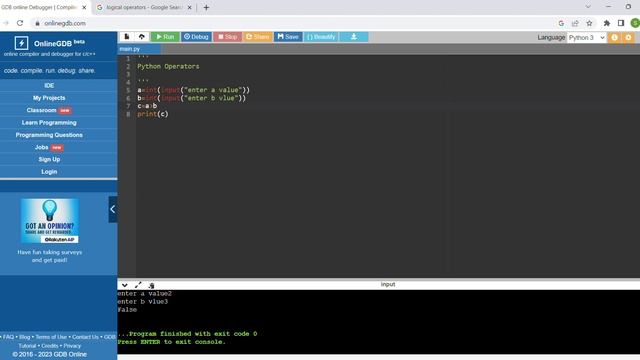Reload the page with refresh icon
The width and height of the screenshot is (640, 360).
coord(20,23)
